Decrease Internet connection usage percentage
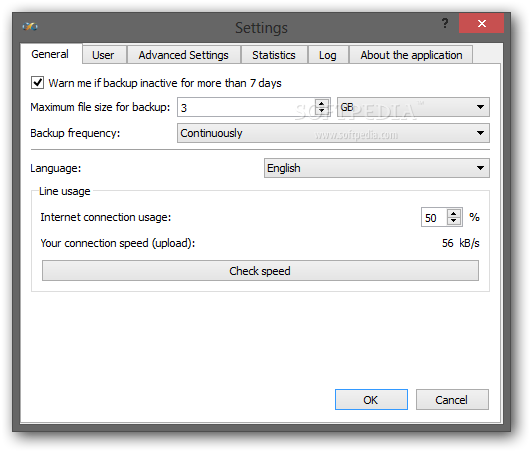Viewport: 531px width, 452px height. 454,221
